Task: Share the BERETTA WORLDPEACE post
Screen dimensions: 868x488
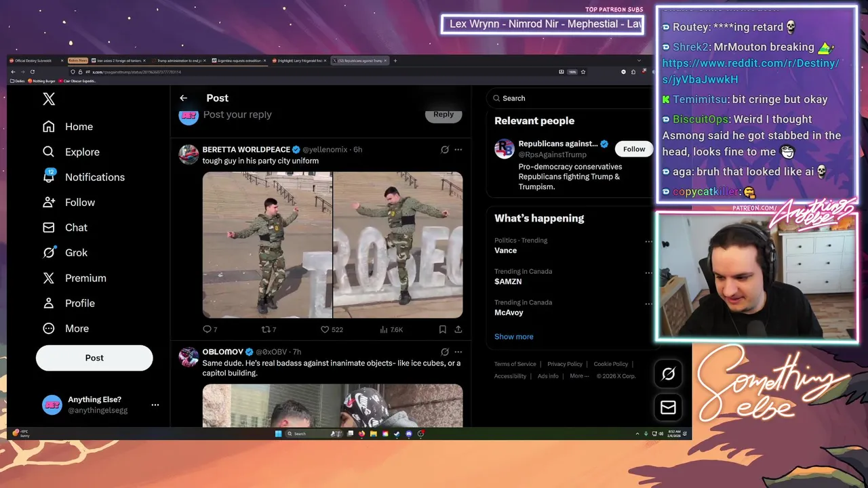Action: (458, 329)
